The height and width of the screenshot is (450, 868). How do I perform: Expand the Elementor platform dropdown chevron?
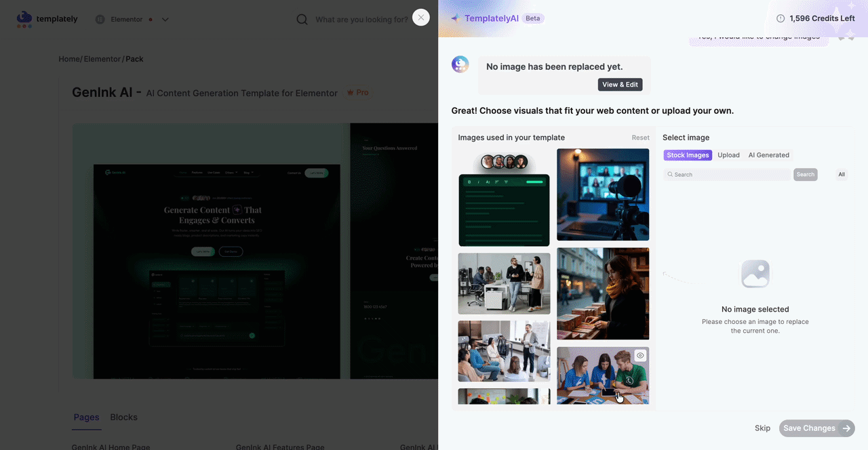tap(165, 20)
